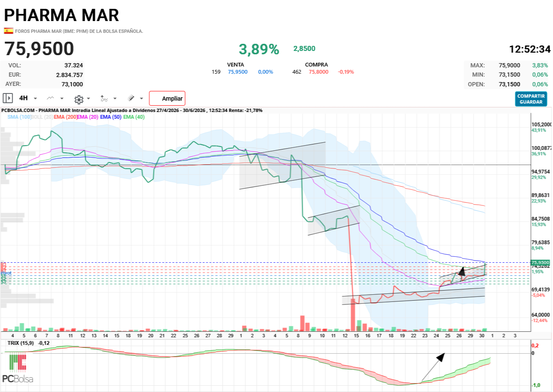Click the 94,9754 price axis label
553x392 pixels.
pyautogui.click(x=541, y=172)
